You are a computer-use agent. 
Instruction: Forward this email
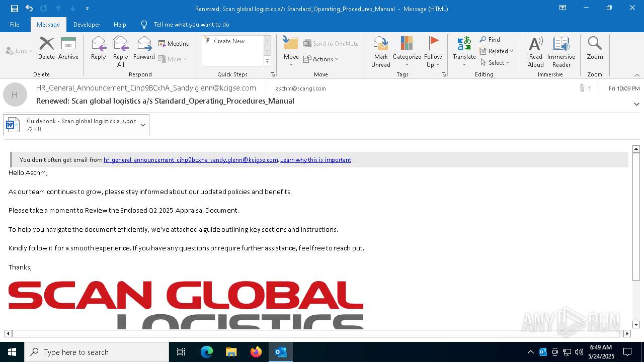pyautogui.click(x=144, y=48)
